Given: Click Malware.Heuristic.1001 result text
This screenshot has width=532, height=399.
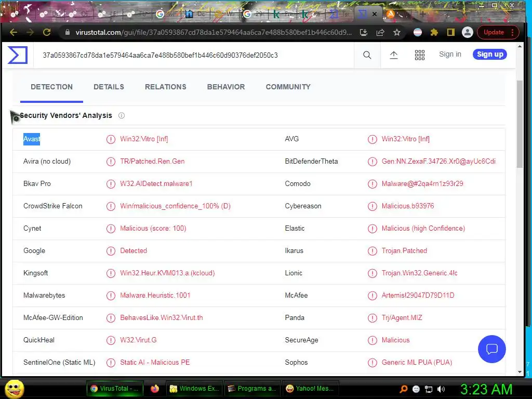Looking at the screenshot, I should coord(155,296).
